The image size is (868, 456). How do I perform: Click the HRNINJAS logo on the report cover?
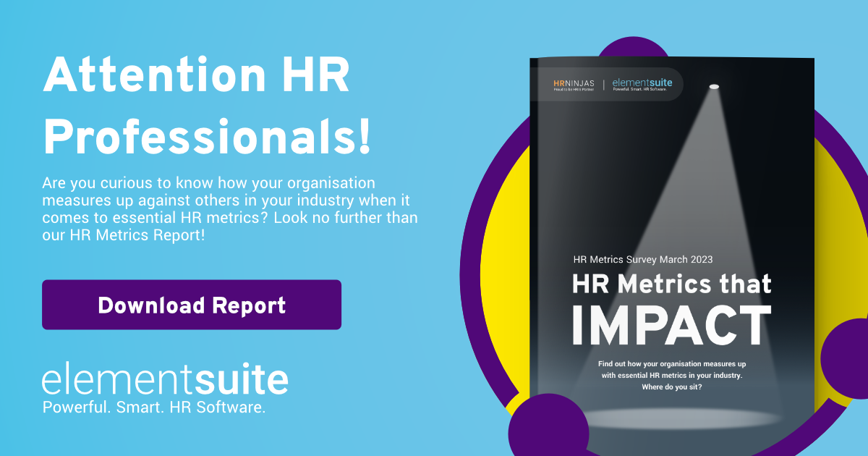click(574, 83)
